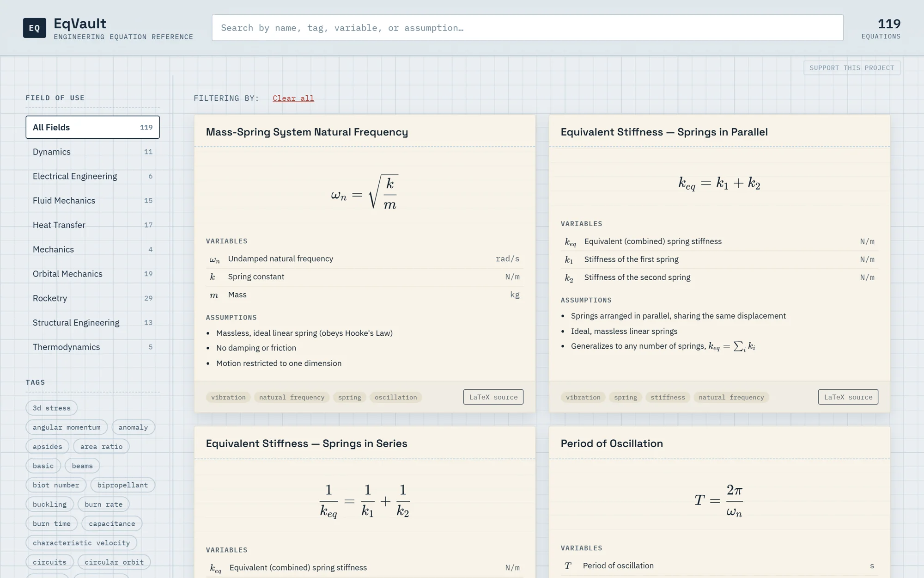
Task: Filter by the Fluid Mechanics field
Action: tap(92, 201)
